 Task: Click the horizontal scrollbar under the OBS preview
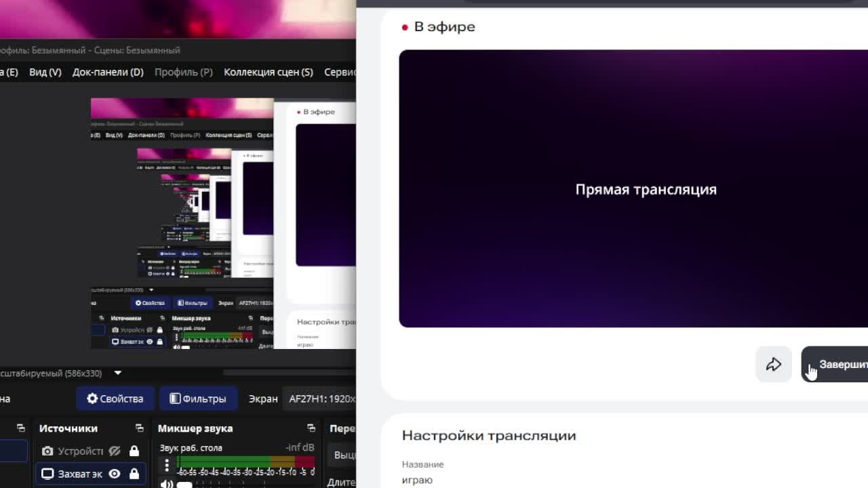pyautogui.click(x=290, y=373)
